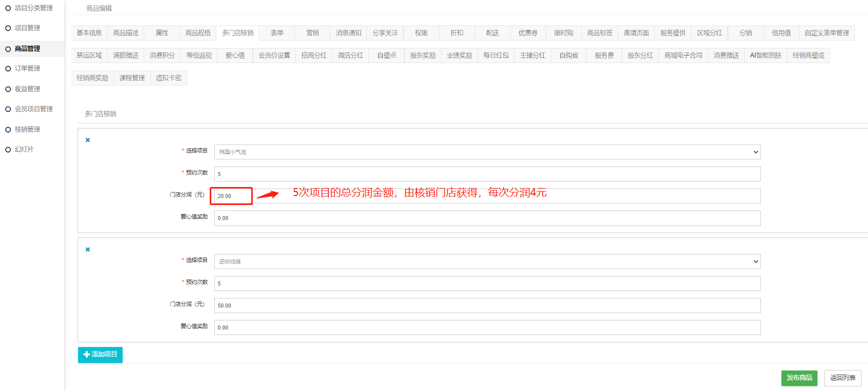Screen dimensions: 868x391
Task: Open 收益管理 in the sidebar
Action: point(27,89)
